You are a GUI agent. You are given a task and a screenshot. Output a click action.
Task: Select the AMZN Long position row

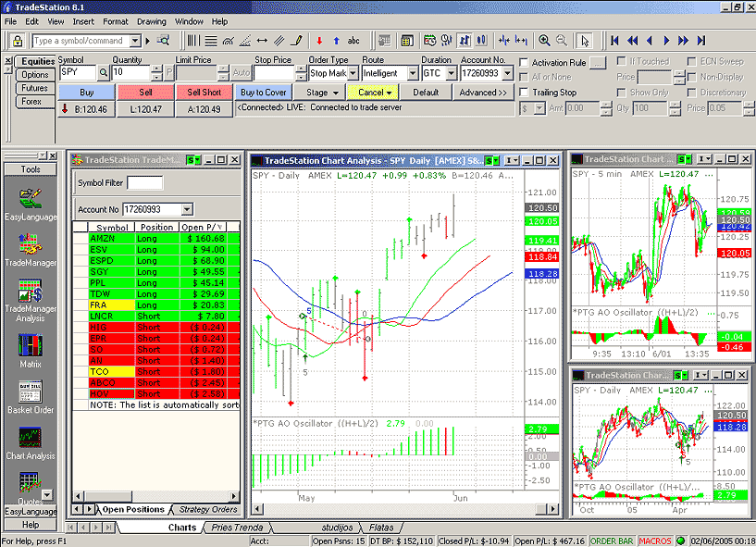[x=156, y=238]
